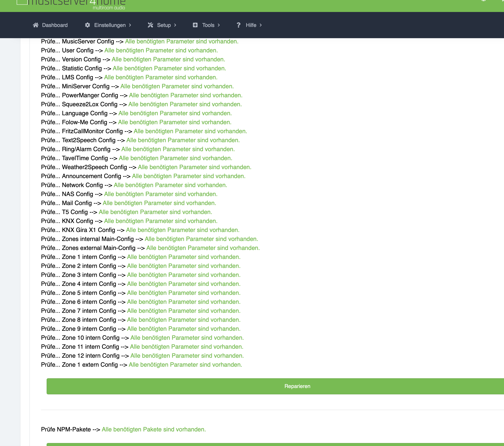This screenshot has height=446, width=504.
Task: Expand the chevron next to Tools
Action: [219, 25]
